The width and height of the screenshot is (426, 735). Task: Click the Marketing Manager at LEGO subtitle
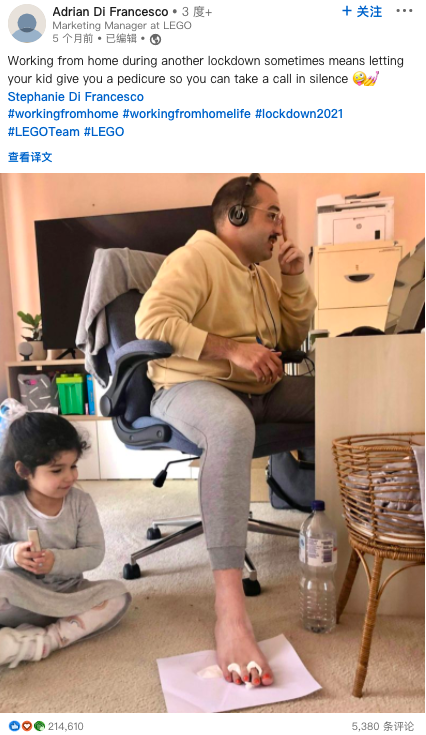coord(122,25)
